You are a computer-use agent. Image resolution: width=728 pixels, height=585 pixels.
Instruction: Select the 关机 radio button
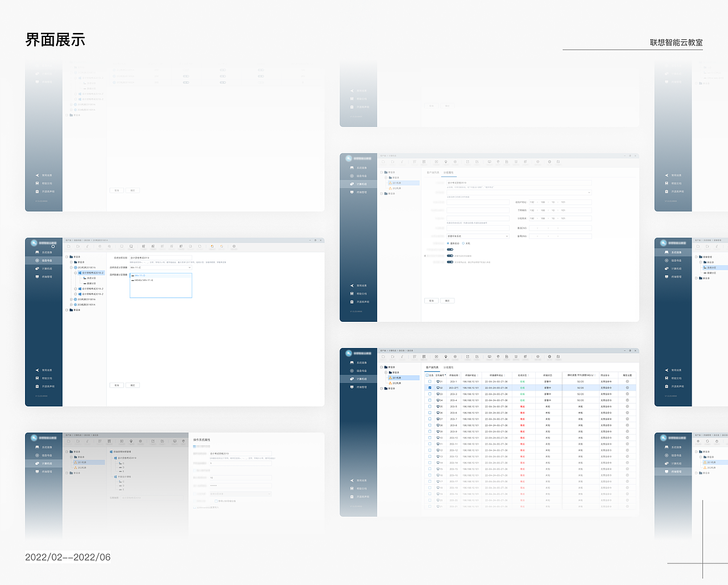[464, 243]
